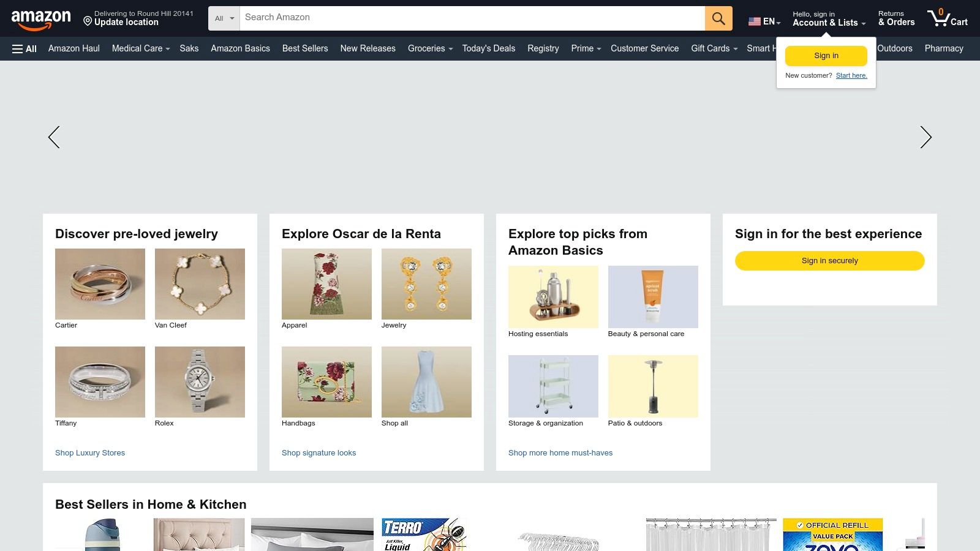Click the Storage & organization label
This screenshot has width=980, height=551.
pyautogui.click(x=546, y=423)
